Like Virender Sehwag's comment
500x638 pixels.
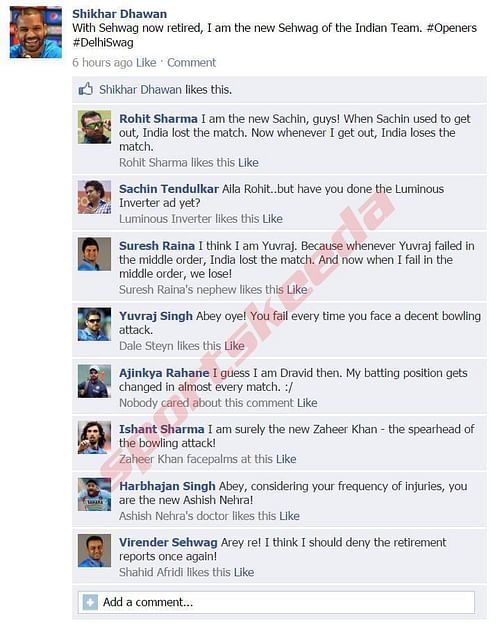pyautogui.click(x=244, y=572)
